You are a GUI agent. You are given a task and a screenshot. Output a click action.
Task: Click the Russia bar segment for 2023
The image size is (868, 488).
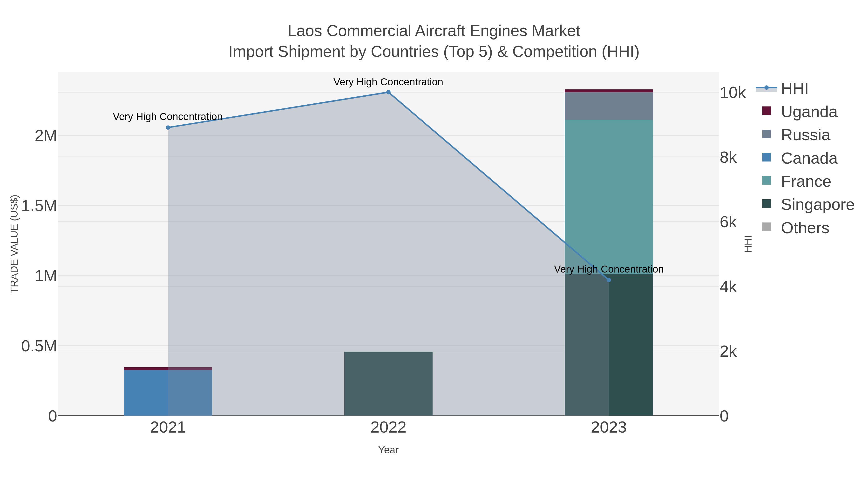click(x=609, y=106)
